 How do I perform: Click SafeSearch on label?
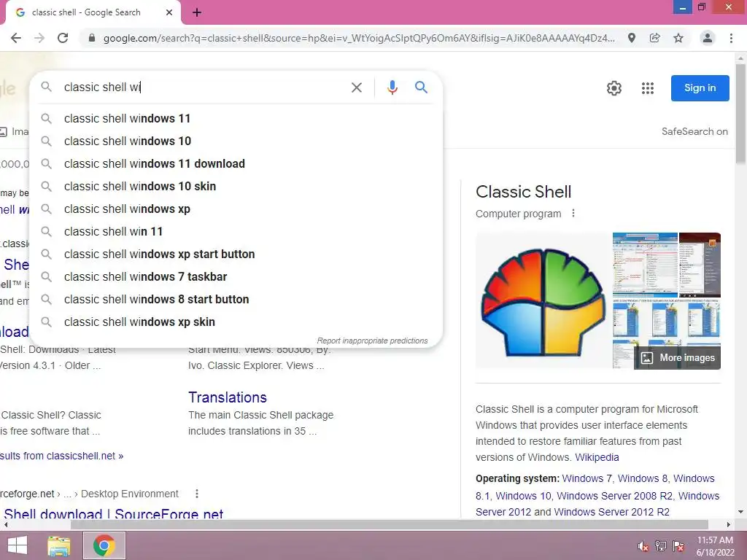pos(694,131)
